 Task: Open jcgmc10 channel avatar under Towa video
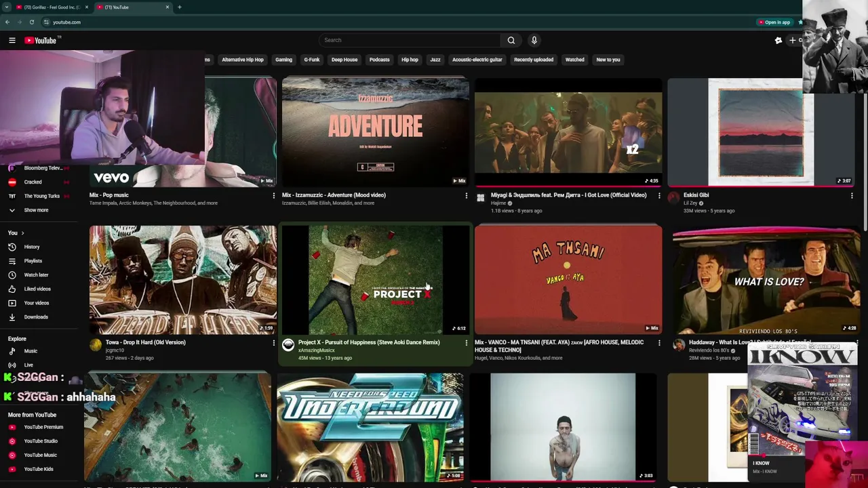tap(96, 346)
